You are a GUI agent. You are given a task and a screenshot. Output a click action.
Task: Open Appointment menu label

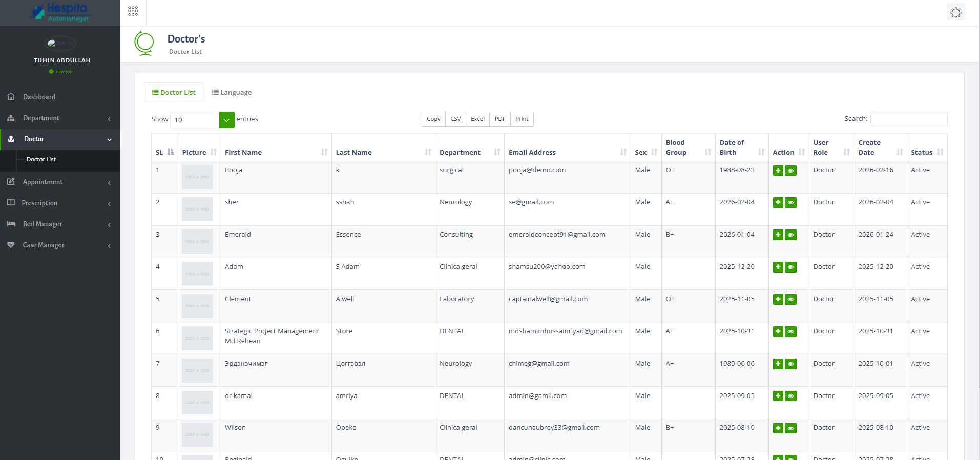pos(43,182)
